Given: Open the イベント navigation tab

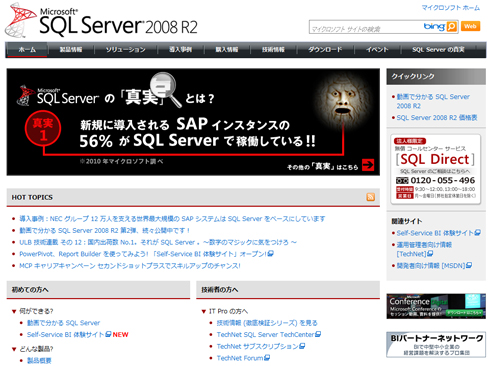Looking at the screenshot, I should click(x=377, y=50).
